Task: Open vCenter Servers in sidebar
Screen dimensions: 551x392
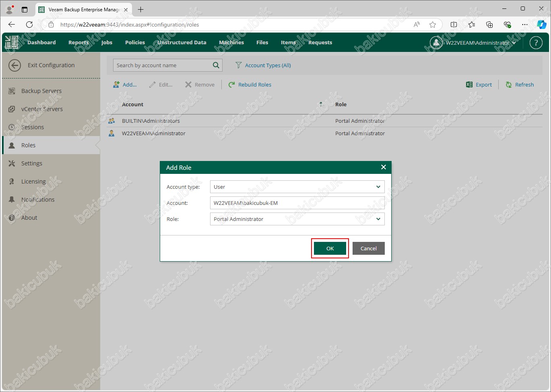Action: 51,109
